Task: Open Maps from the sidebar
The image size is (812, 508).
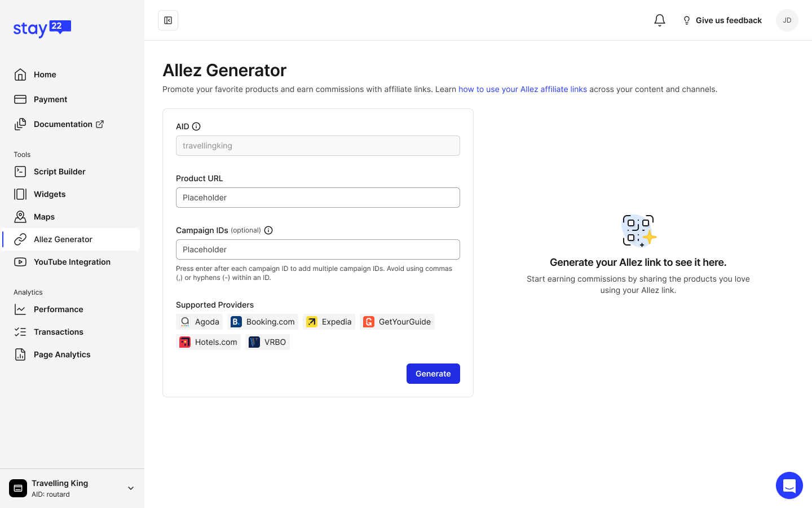Action: click(44, 217)
